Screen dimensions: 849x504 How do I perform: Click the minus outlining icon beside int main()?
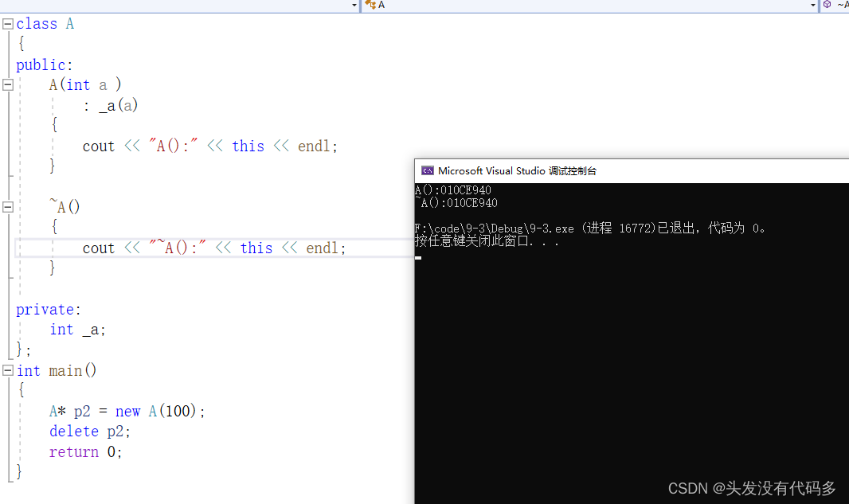click(7, 370)
